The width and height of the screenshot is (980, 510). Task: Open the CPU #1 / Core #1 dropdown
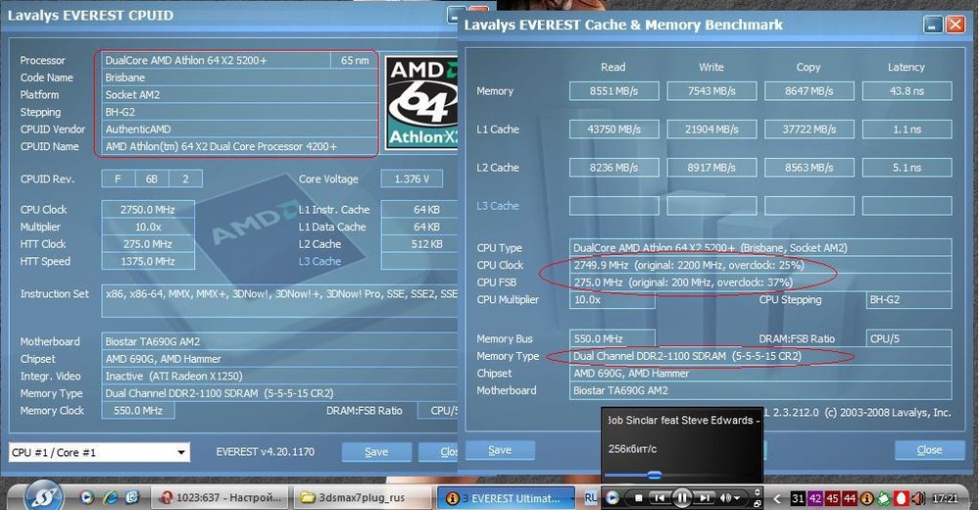(99, 452)
